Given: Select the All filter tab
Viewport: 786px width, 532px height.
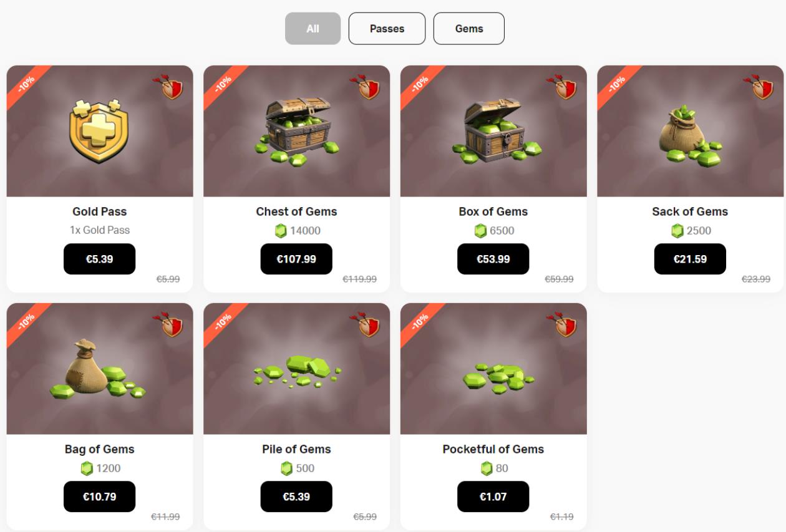Looking at the screenshot, I should click(x=313, y=29).
